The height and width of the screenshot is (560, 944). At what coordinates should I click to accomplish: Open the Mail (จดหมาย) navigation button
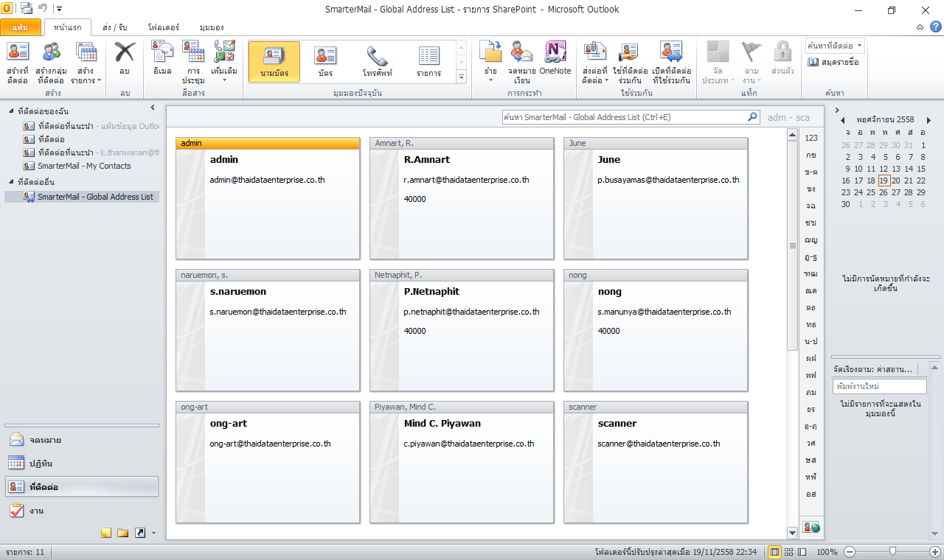(81, 440)
